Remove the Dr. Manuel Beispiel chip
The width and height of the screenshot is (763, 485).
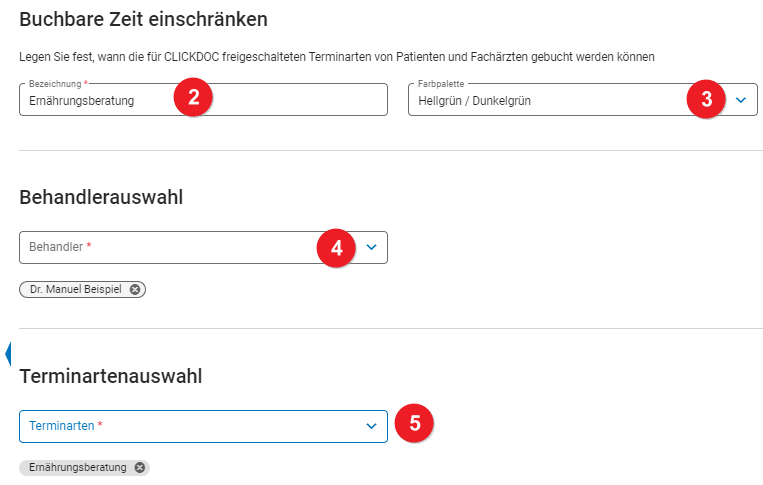135,289
